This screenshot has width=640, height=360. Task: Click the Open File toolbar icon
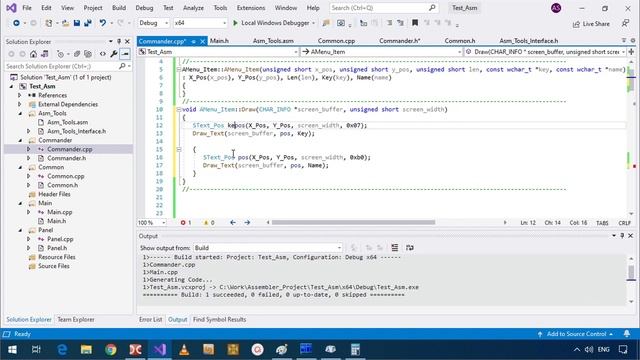point(65,23)
